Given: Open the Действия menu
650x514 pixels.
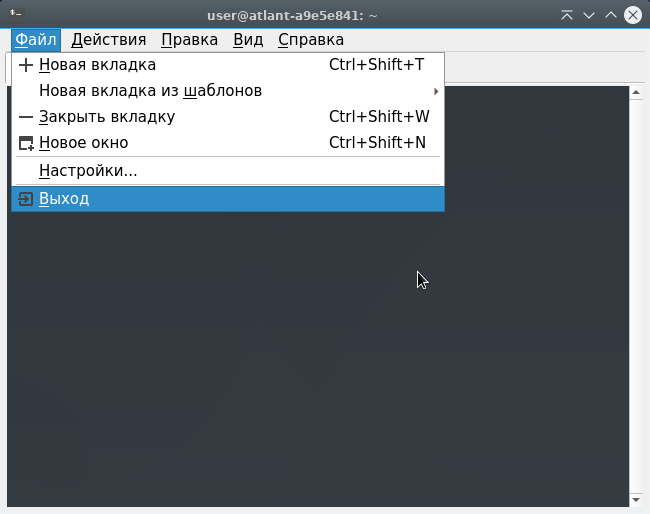Looking at the screenshot, I should (109, 40).
